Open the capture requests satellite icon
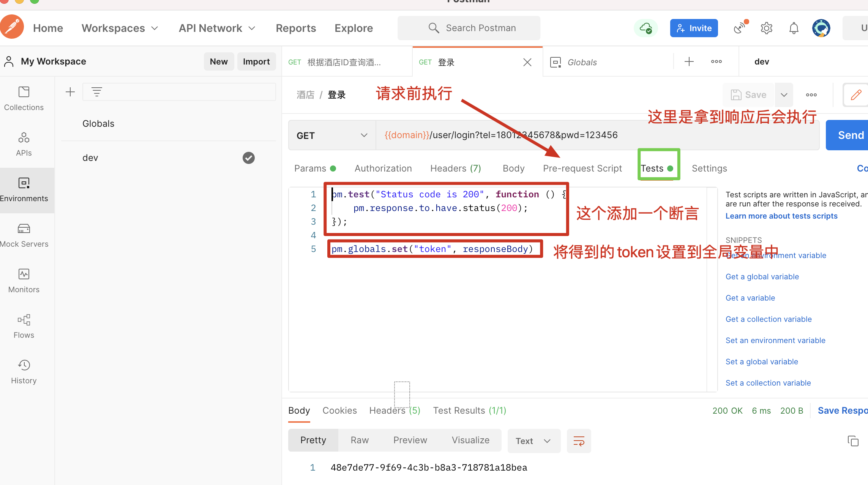 coord(740,28)
